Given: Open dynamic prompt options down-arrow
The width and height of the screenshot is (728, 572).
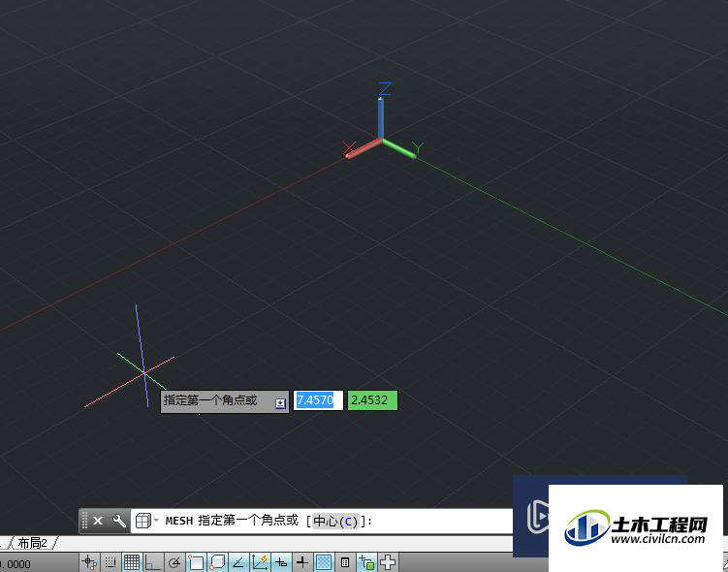Looking at the screenshot, I should [x=280, y=403].
